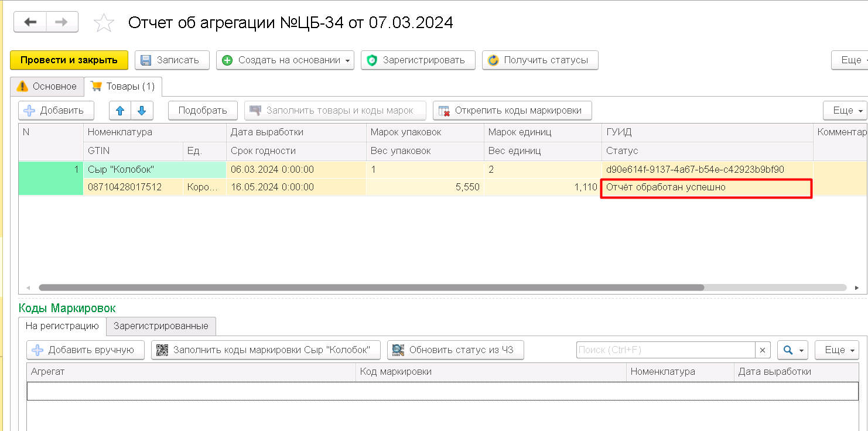Focus the 'Поиск (Ctrl+F)' search field
The width and height of the screenshot is (868, 431).
pos(665,350)
